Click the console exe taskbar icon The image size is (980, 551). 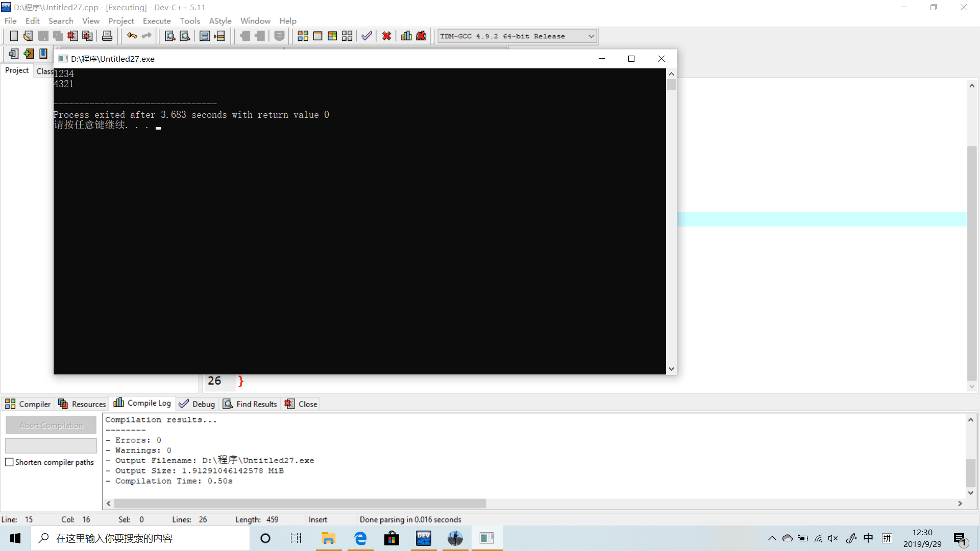(487, 538)
